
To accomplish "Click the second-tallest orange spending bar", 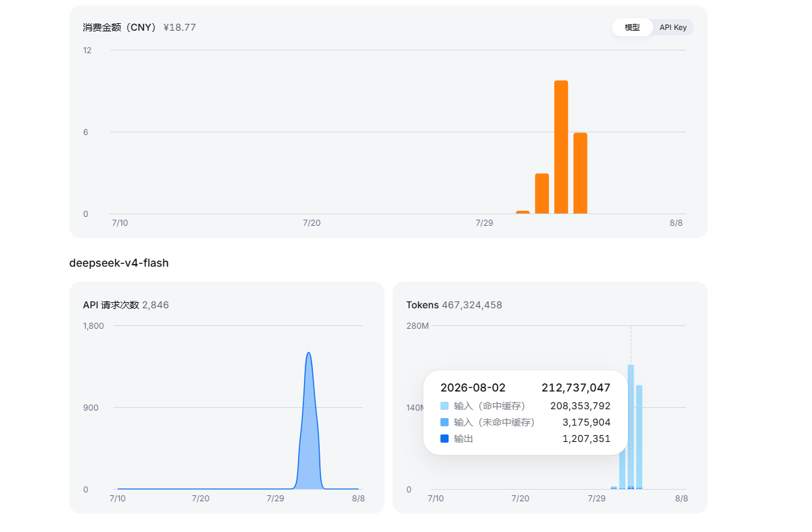I will (580, 173).
